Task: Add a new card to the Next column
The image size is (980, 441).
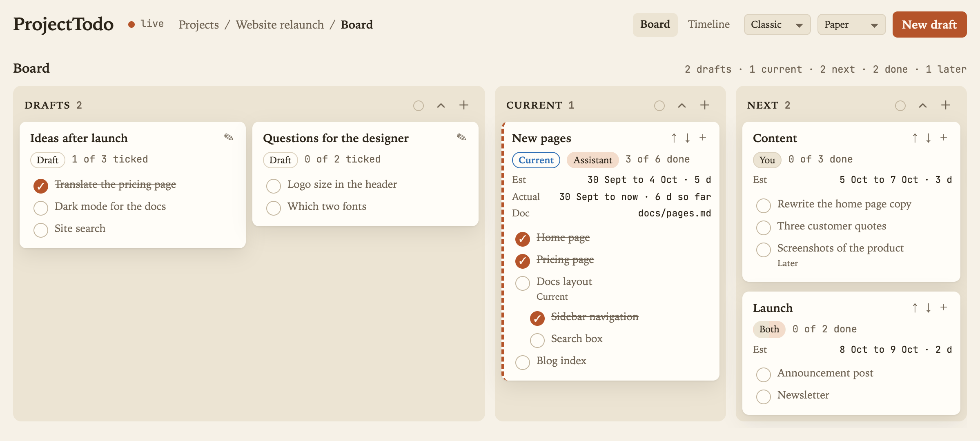Action: coord(946,105)
